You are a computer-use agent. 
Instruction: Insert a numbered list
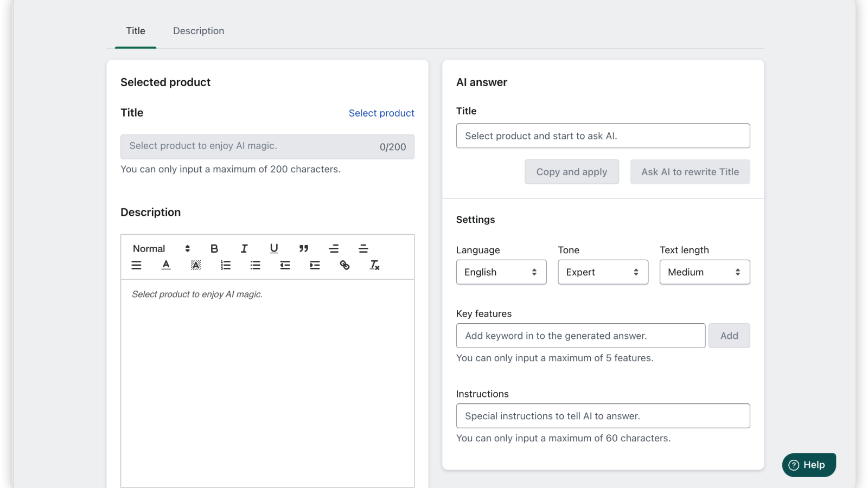coord(226,265)
